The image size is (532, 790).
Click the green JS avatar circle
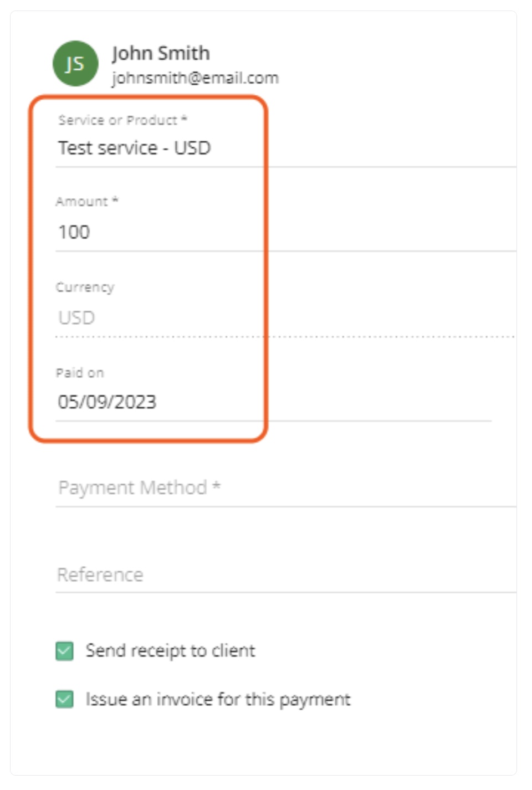tap(75, 64)
